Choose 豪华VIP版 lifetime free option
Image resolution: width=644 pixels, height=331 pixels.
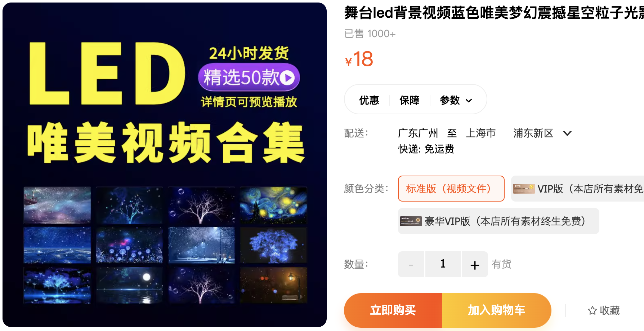[x=498, y=221]
